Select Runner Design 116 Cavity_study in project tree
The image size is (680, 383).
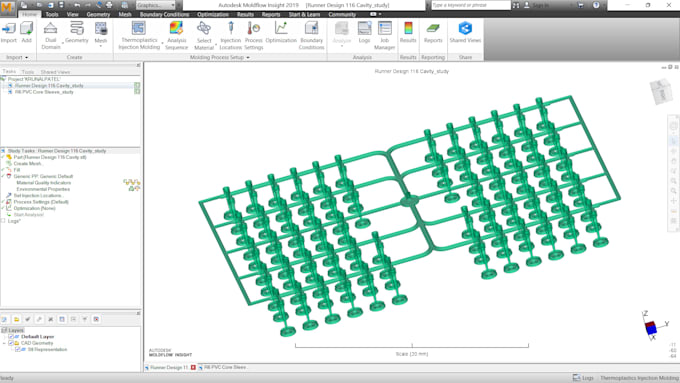coord(49,86)
